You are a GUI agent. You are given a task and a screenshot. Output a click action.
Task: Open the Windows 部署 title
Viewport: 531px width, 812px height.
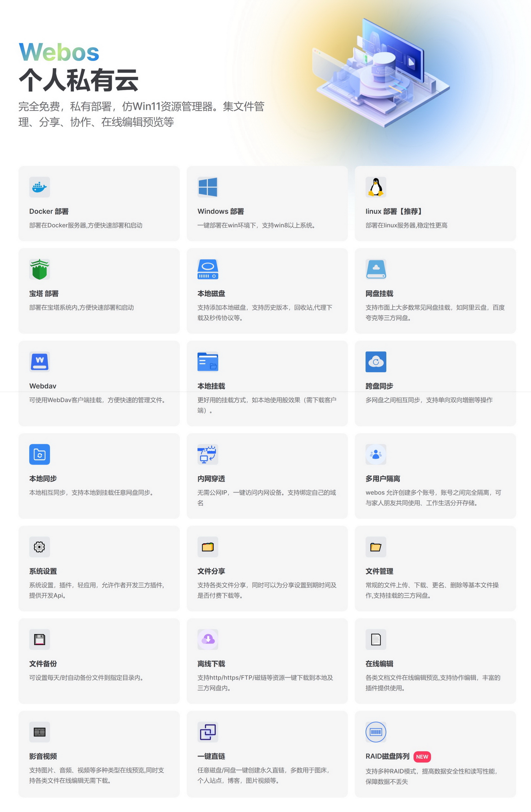coord(221,212)
